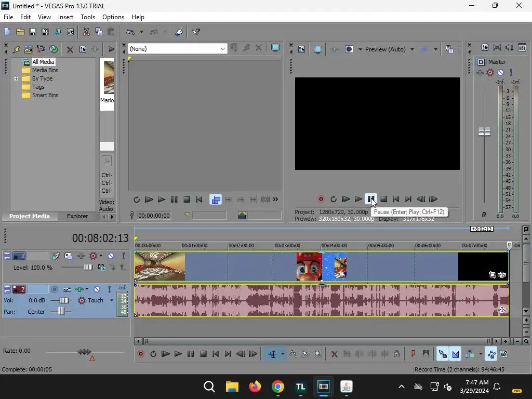Arm audio Track 2 for record
The width and height of the screenshot is (532, 399).
pyautogui.click(x=54, y=289)
